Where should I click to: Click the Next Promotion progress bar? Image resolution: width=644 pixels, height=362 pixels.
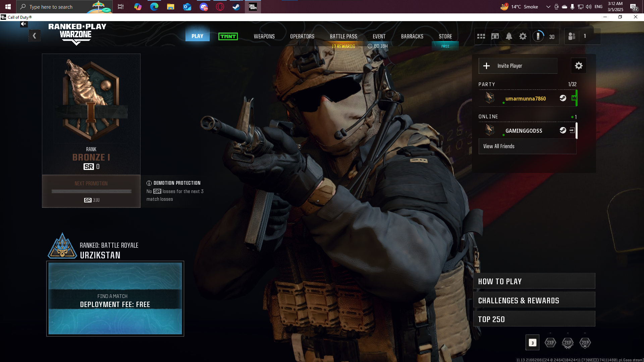pyautogui.click(x=91, y=191)
